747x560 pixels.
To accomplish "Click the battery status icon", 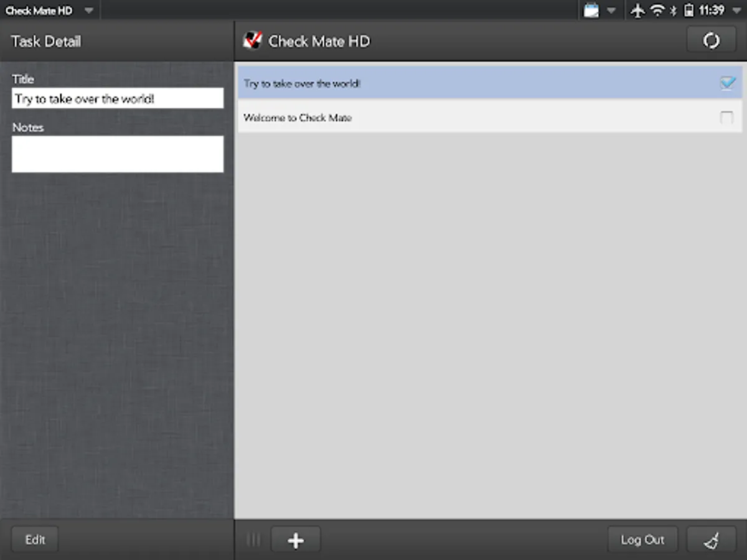I will point(688,10).
